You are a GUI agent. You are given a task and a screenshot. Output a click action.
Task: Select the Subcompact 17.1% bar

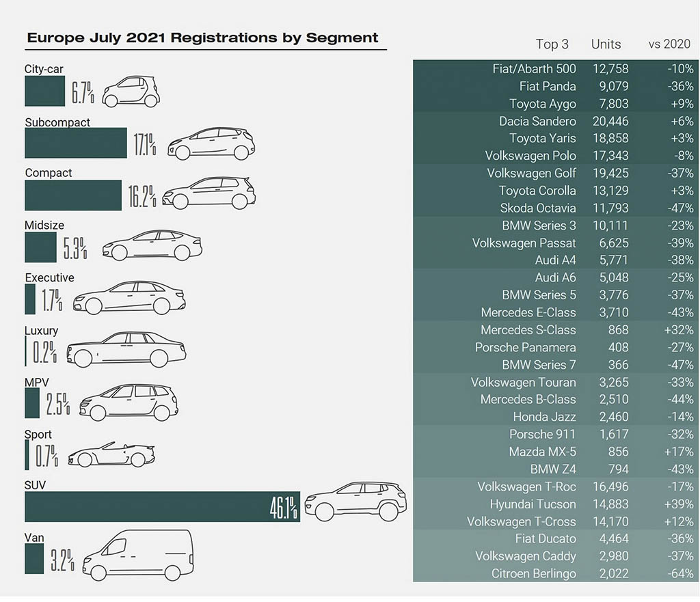76,143
